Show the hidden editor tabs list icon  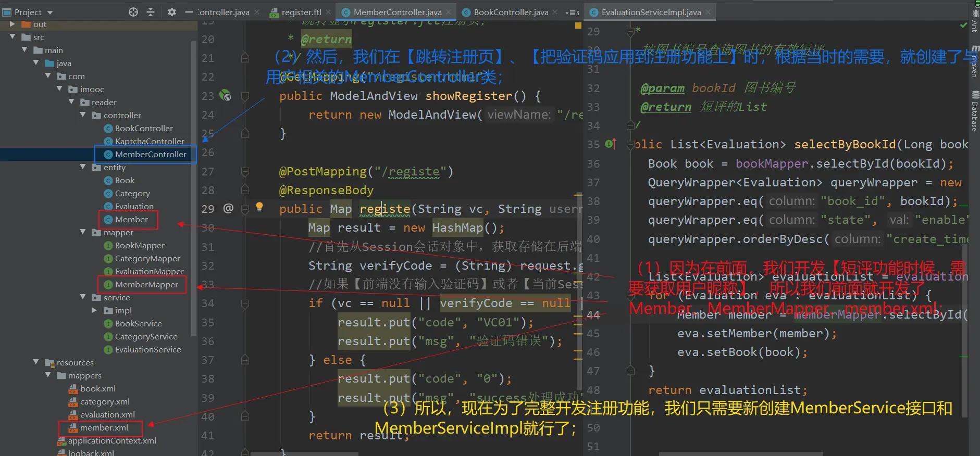click(x=572, y=12)
